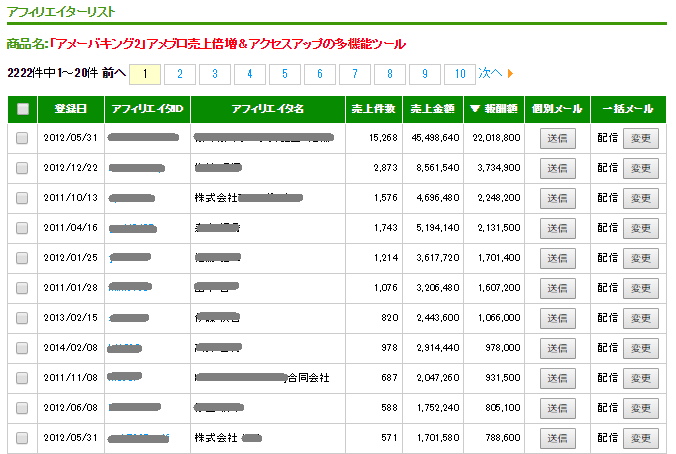Send individual mail to the 2011/10/13 affiliate

click(558, 198)
